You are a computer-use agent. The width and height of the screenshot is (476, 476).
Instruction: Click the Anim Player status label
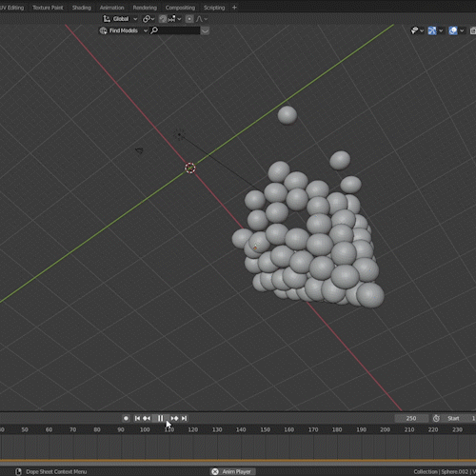236,471
